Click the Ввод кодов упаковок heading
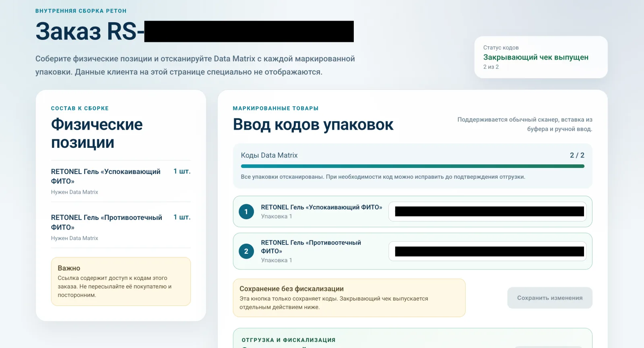This screenshot has width=644, height=348. coord(313,124)
